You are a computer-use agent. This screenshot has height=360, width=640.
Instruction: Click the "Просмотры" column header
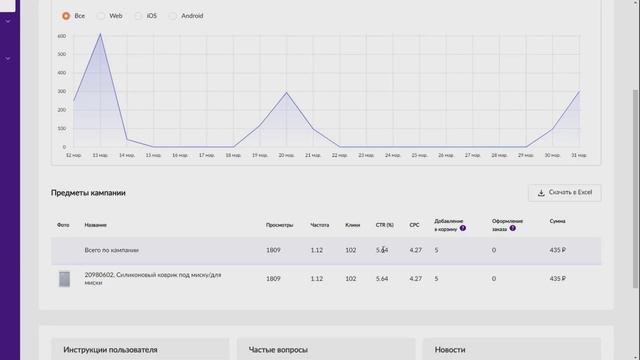click(279, 225)
